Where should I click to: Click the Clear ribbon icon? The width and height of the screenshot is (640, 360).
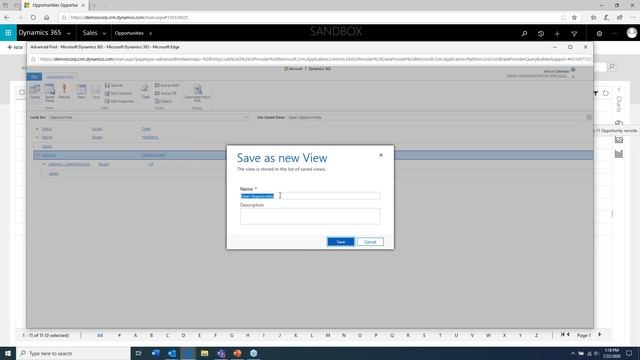tap(145, 91)
